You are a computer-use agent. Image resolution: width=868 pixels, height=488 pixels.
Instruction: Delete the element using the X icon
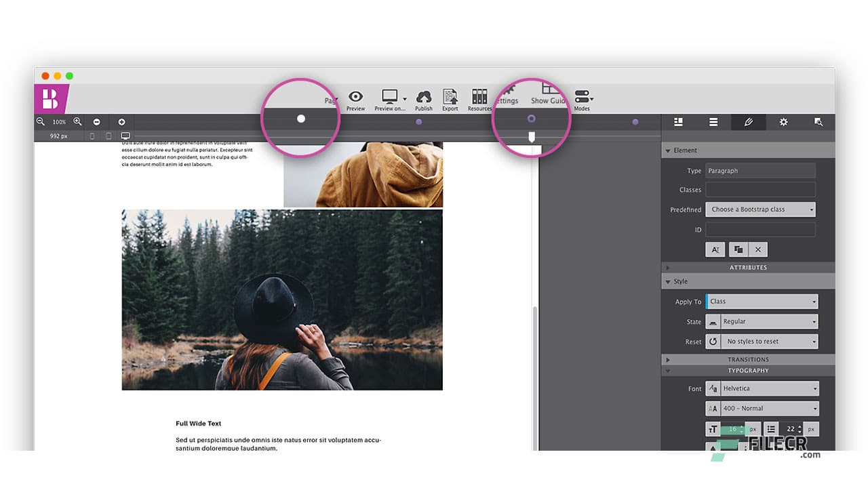pyautogui.click(x=757, y=249)
